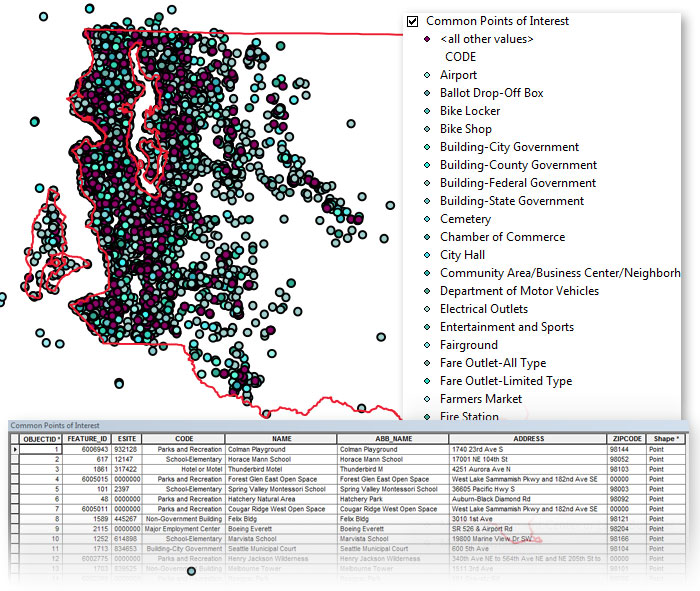Screen dimensions: 700x591
Task: Click the purple <all other values> symbol
Action: (427, 39)
